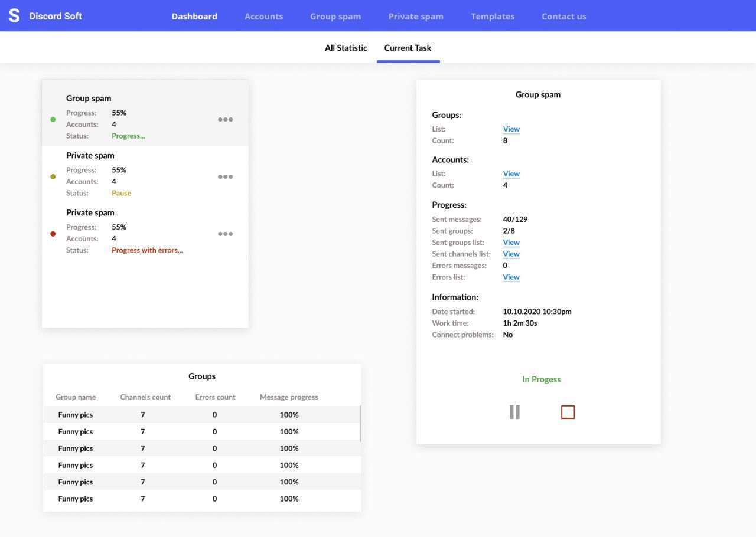Image resolution: width=756 pixels, height=537 pixels.
Task: Click the Groups table scrollbar
Action: click(x=360, y=424)
